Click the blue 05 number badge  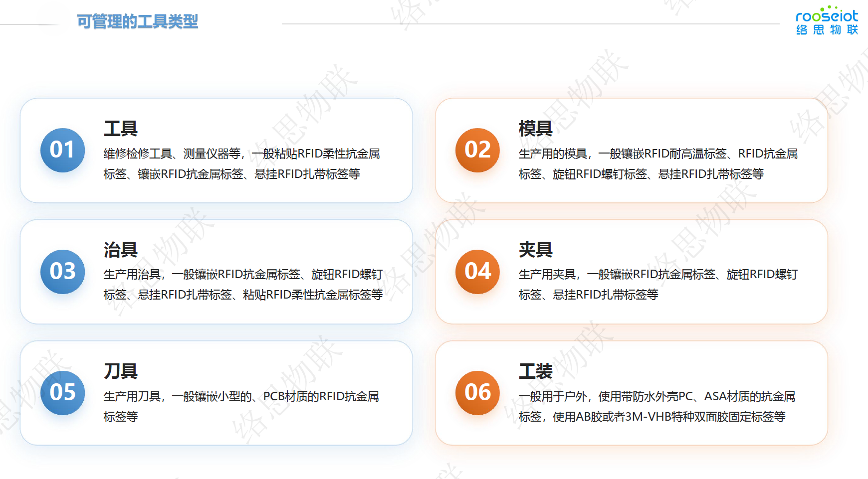pyautogui.click(x=62, y=393)
